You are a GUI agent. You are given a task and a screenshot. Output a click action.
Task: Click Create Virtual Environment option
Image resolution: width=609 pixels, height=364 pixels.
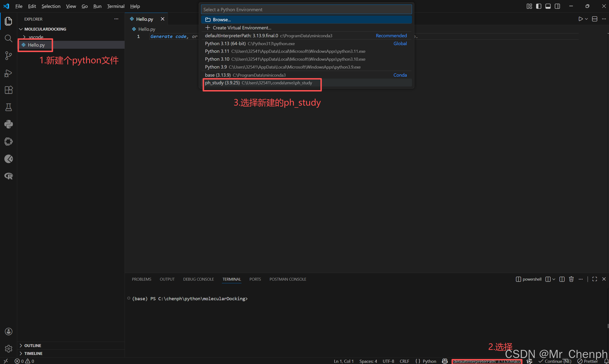click(x=242, y=28)
